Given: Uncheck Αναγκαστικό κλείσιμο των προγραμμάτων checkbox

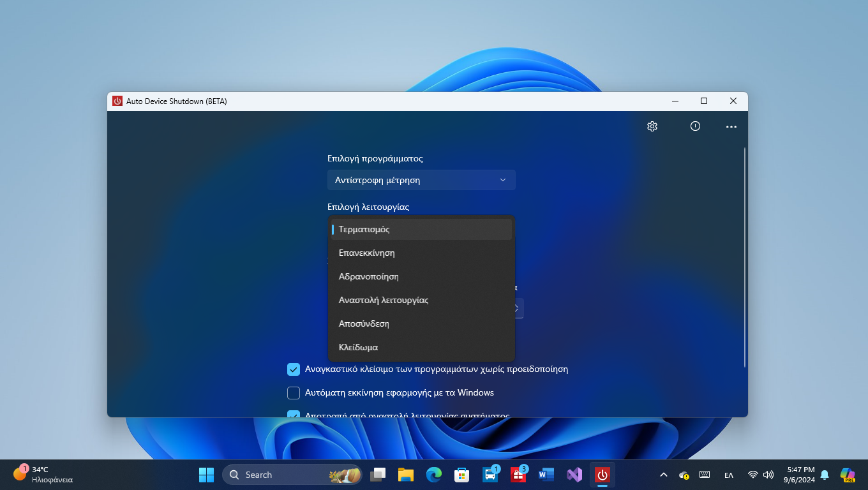Looking at the screenshot, I should (294, 369).
